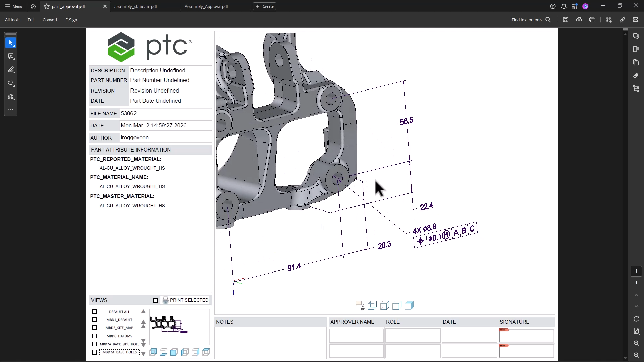This screenshot has height=362, width=644.
Task: Check the MBD2_SITE_MAP view box
Action: (x=95, y=328)
